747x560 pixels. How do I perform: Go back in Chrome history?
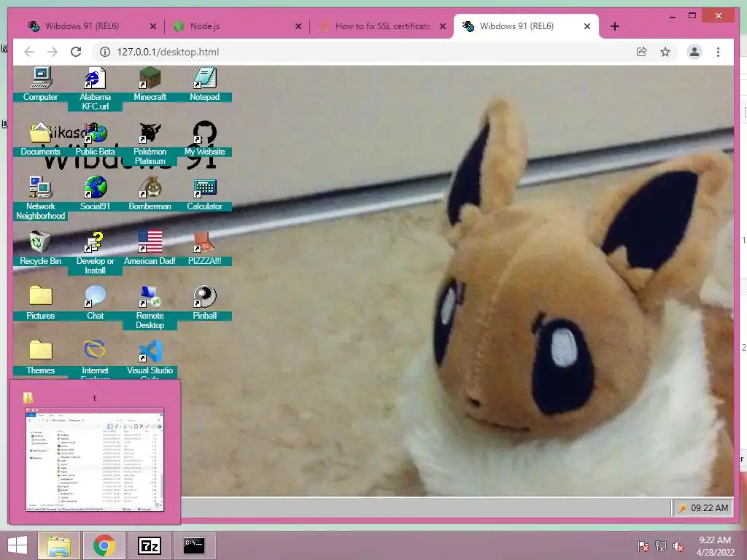click(x=29, y=52)
